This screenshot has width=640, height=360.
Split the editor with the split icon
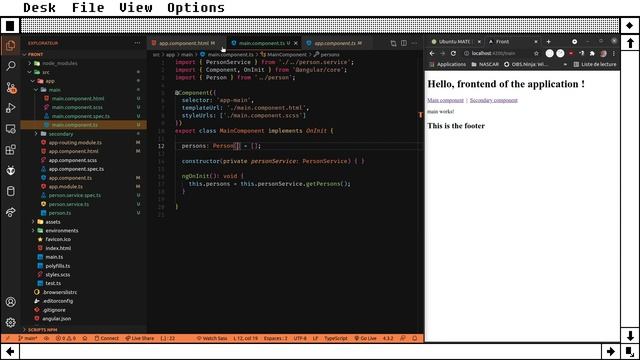[404, 43]
